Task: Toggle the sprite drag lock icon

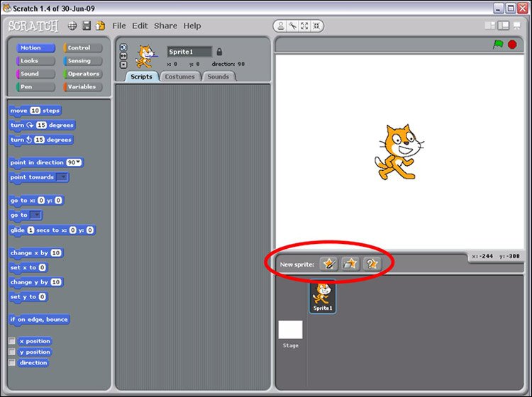Action: (x=219, y=52)
